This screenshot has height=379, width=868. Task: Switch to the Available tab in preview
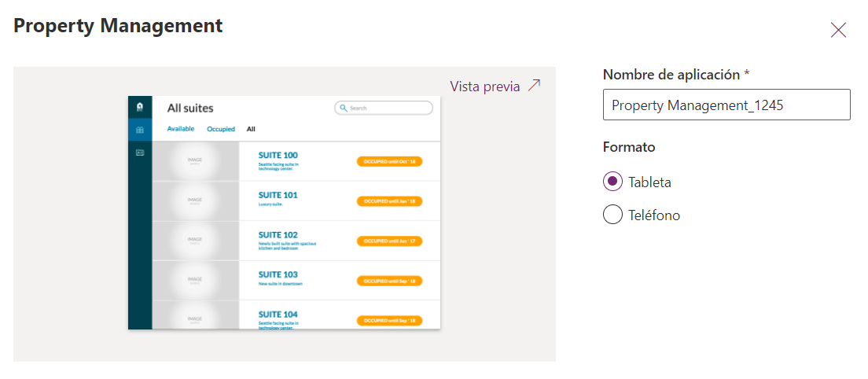pyautogui.click(x=181, y=129)
